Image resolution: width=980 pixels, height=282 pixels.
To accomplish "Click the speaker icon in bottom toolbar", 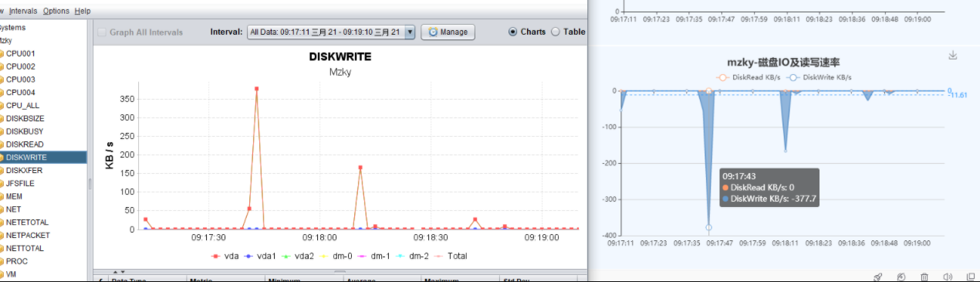I will click(x=948, y=277).
